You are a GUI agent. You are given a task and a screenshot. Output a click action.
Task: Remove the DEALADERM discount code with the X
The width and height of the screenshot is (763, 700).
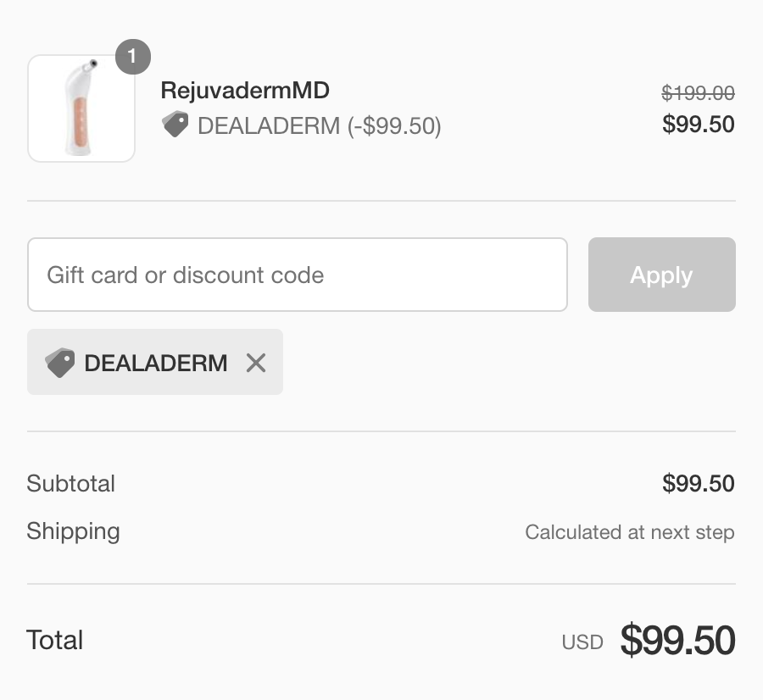(x=256, y=363)
